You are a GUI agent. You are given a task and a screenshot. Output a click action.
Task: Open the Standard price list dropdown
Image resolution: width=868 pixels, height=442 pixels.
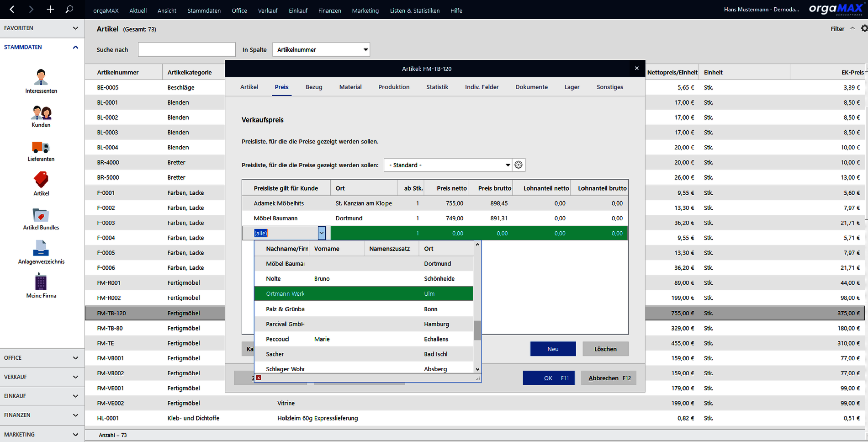click(448, 165)
